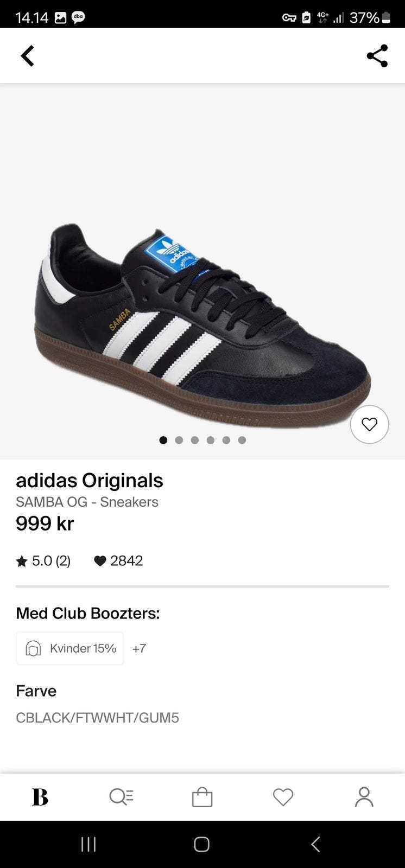Add Samba sneaker to favorites heart

[x=369, y=424]
